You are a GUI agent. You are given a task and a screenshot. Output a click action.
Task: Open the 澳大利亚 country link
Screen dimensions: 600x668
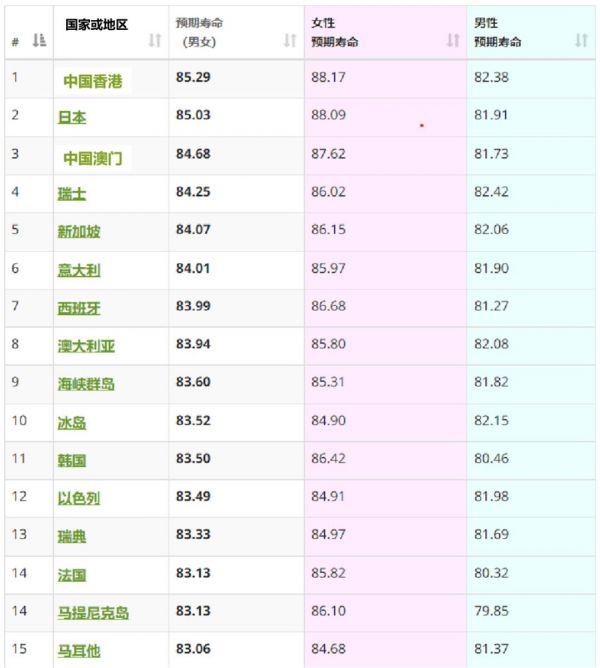(x=86, y=346)
